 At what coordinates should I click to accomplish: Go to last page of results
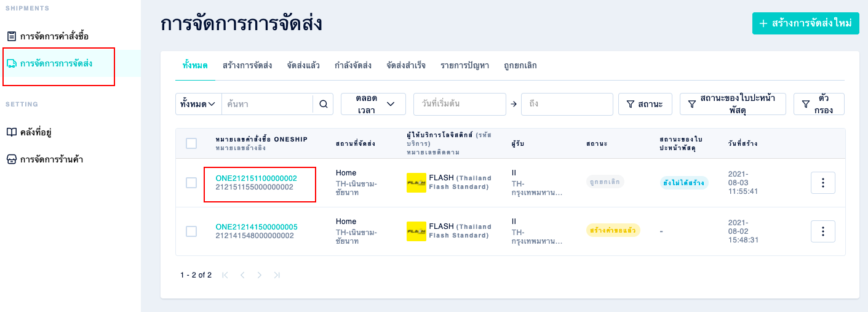tap(277, 275)
